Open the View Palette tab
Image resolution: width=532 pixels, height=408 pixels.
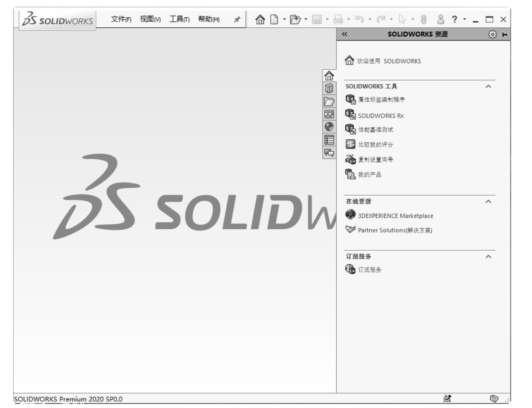click(x=329, y=114)
